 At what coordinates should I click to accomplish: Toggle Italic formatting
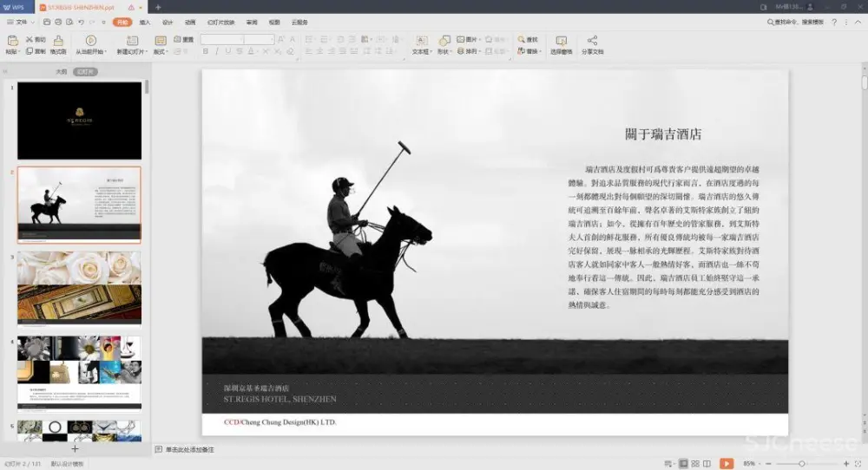[216, 51]
